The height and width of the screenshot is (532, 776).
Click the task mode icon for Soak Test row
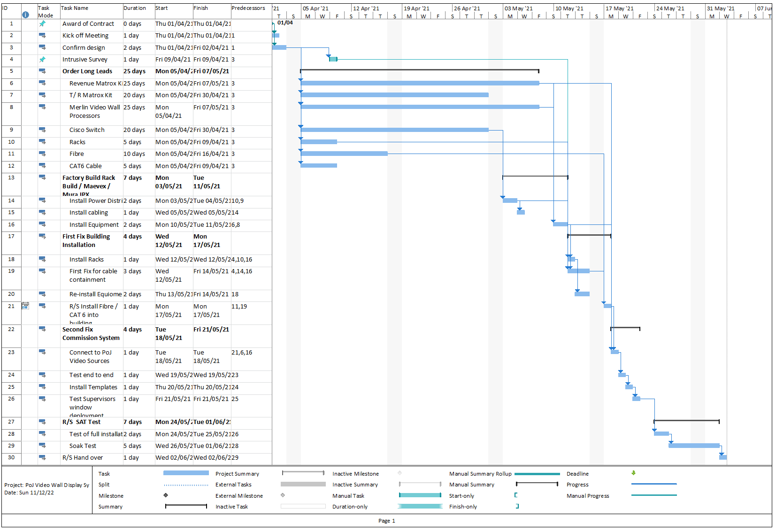tap(42, 446)
